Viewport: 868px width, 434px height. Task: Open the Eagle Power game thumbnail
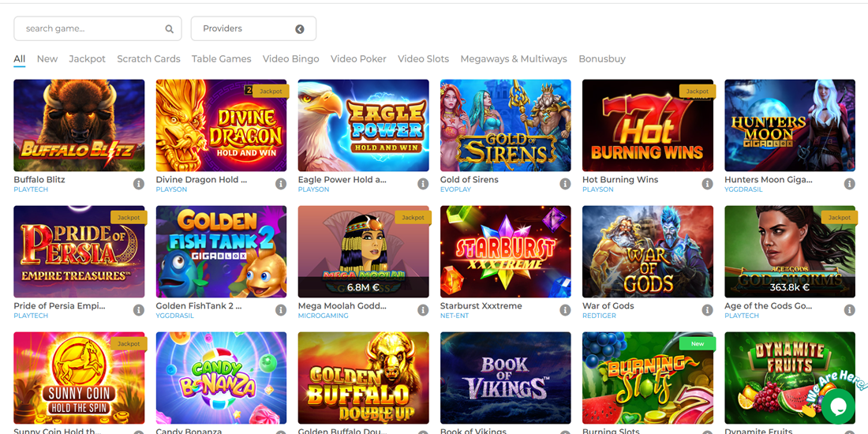[x=363, y=125]
